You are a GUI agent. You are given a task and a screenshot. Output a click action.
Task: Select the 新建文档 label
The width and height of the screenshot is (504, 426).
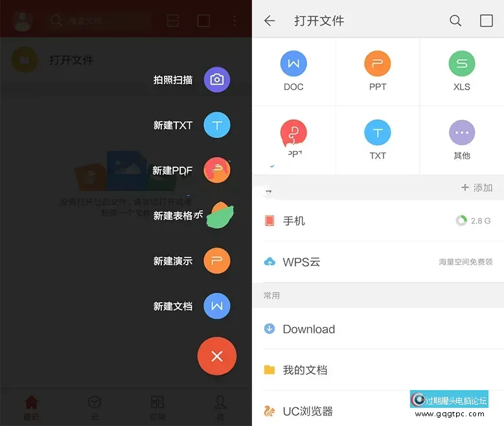(173, 306)
